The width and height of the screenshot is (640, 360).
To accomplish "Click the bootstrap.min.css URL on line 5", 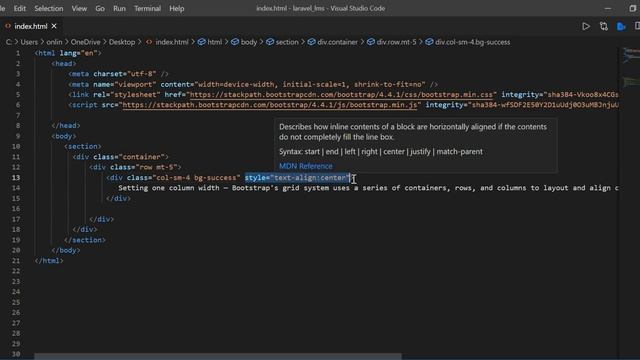I will 341,95.
